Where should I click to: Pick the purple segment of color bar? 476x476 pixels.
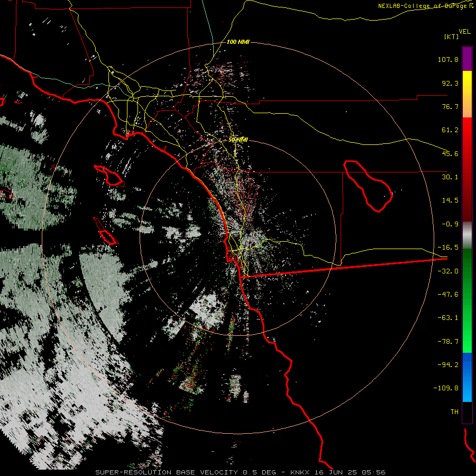(467, 59)
